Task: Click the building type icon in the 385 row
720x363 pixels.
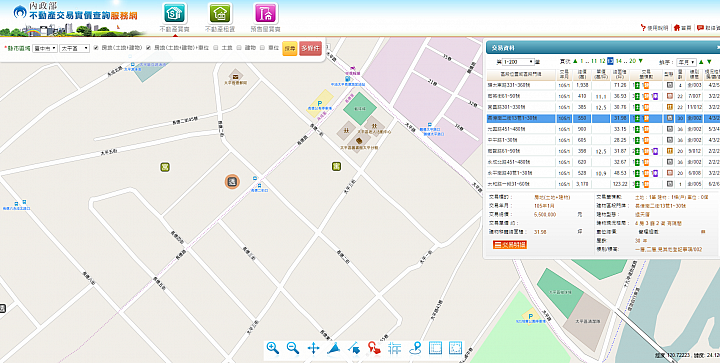Action: 670,107
